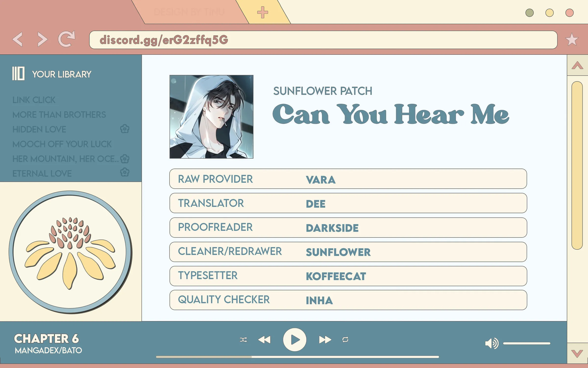Bookmark the page with the star icon
Screen dimensions: 588x368
[x=572, y=39]
